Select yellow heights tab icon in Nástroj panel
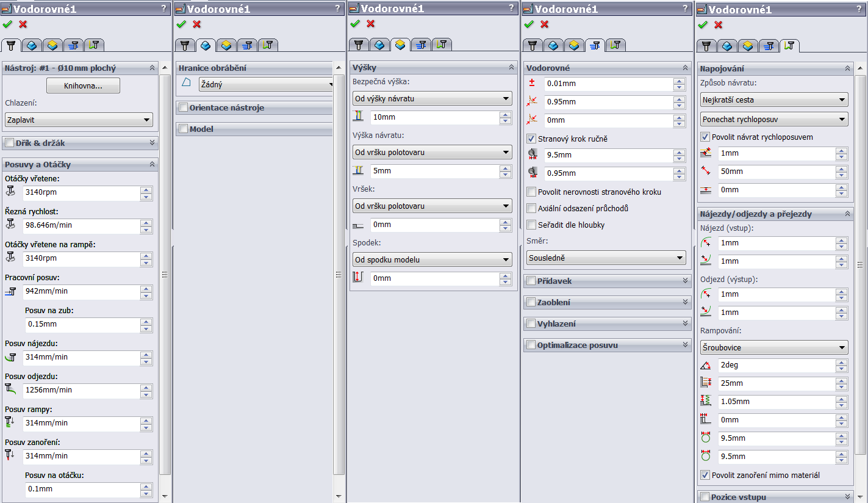The width and height of the screenshot is (868, 503). (x=53, y=45)
